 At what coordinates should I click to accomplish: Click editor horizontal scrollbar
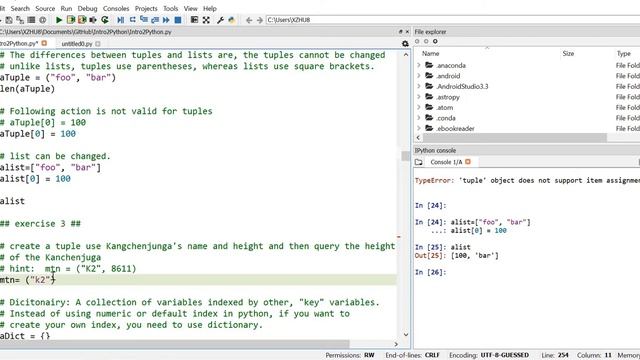pos(175,344)
